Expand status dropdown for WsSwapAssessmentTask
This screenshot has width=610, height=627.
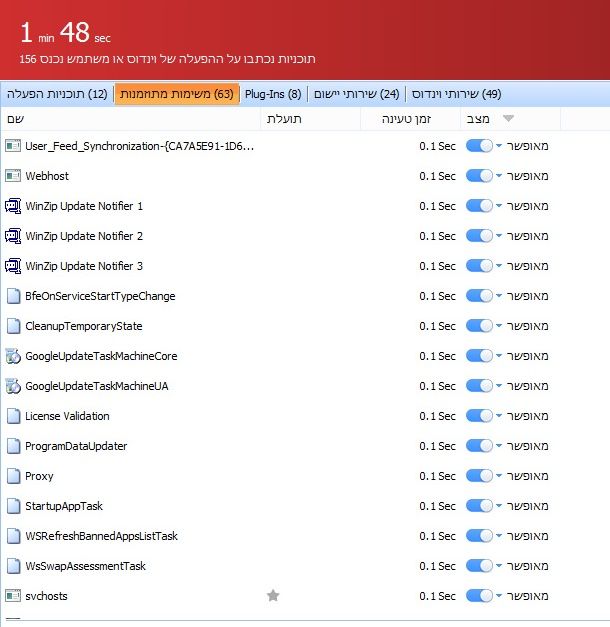499,566
